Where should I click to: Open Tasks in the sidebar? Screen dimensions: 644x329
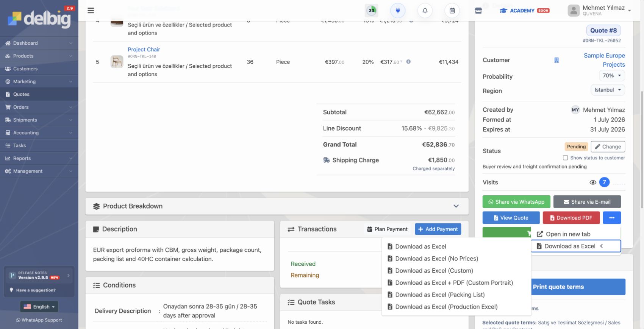tap(39, 146)
